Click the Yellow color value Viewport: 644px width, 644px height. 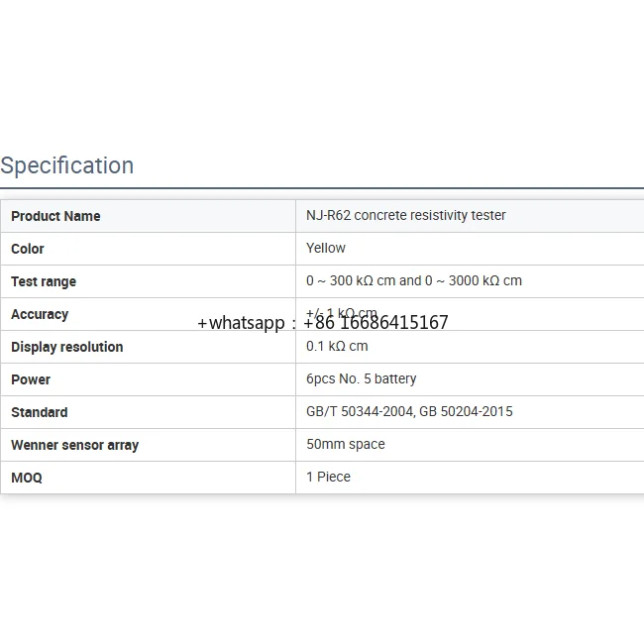326,248
